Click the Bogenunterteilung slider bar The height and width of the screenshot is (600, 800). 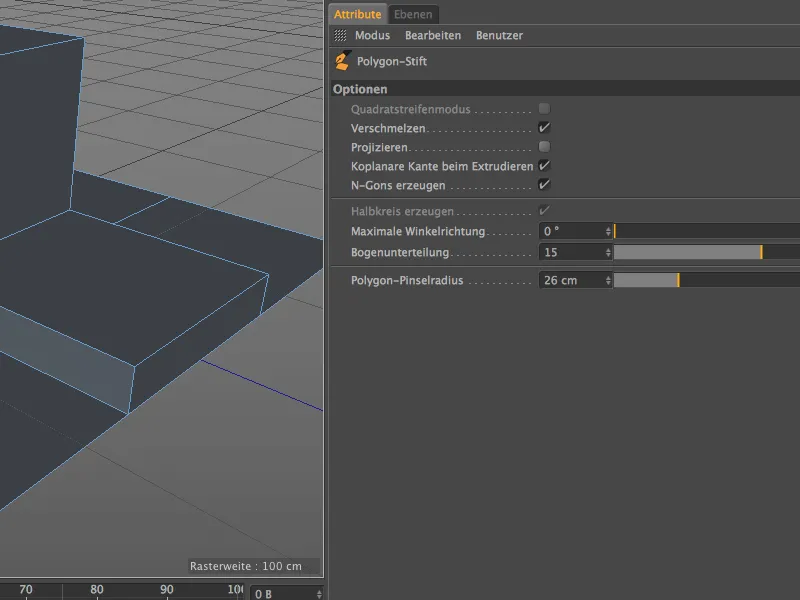click(700, 252)
